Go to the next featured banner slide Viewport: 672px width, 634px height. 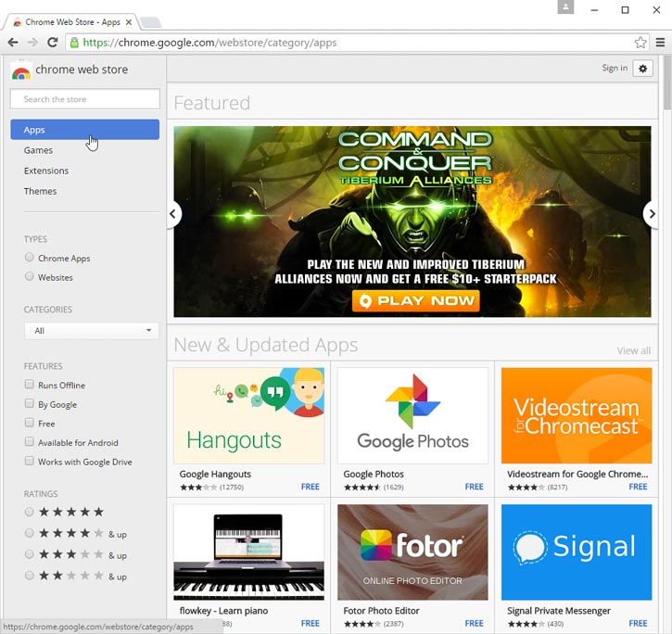point(652,214)
